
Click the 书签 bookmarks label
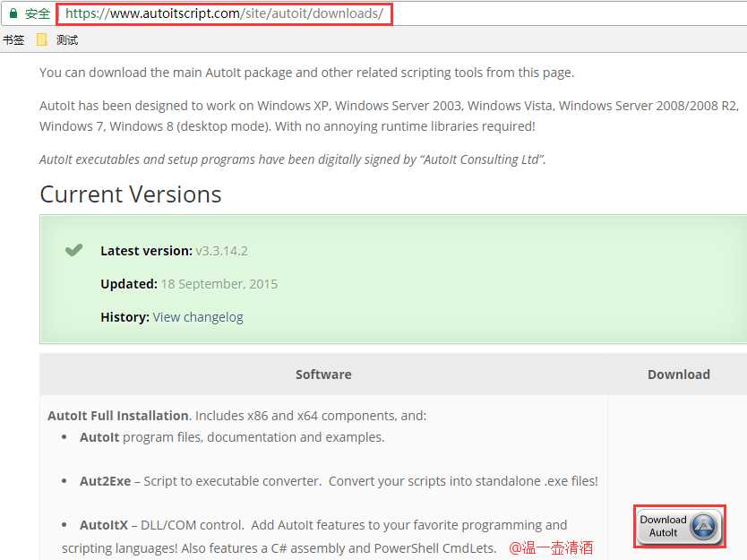(13, 40)
